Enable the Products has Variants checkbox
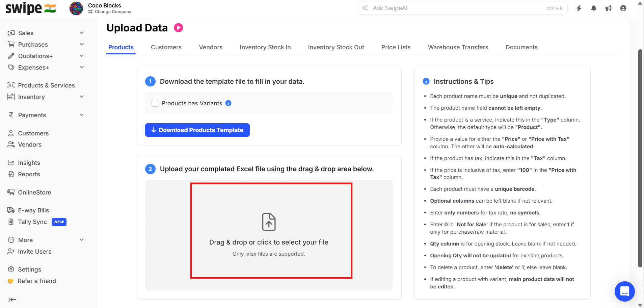644x308 pixels. 155,103
